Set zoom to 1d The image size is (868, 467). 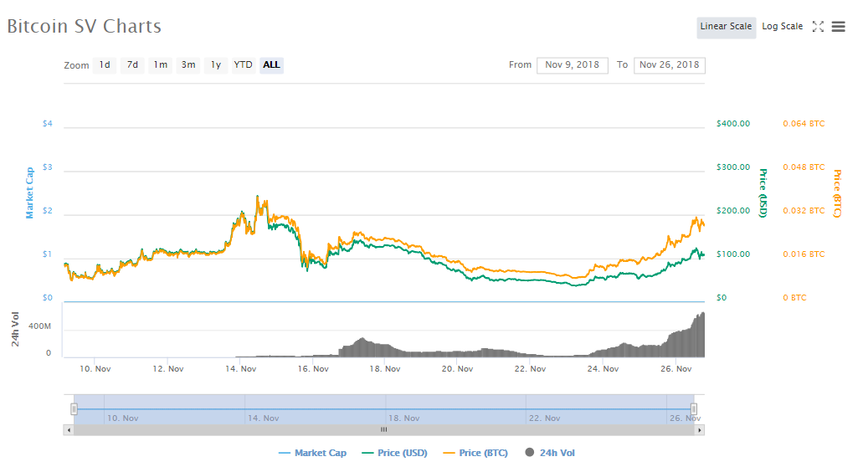105,64
